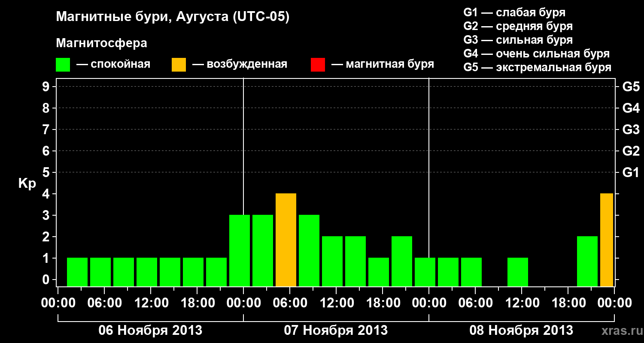Click the 'G5' label on the right axis
Viewport: 644px width, 343px height.
tap(631, 87)
